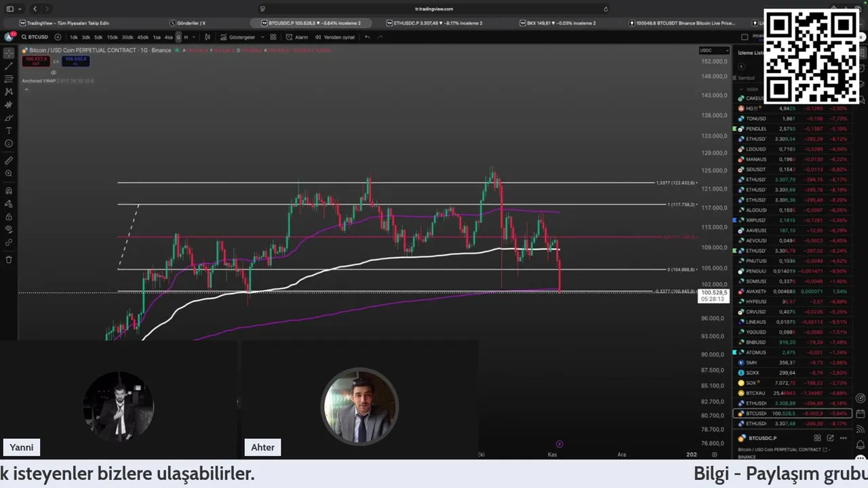The width and height of the screenshot is (868, 488).
Task: Select BTCXAU row in the watchlist
Action: pyautogui.click(x=791, y=393)
